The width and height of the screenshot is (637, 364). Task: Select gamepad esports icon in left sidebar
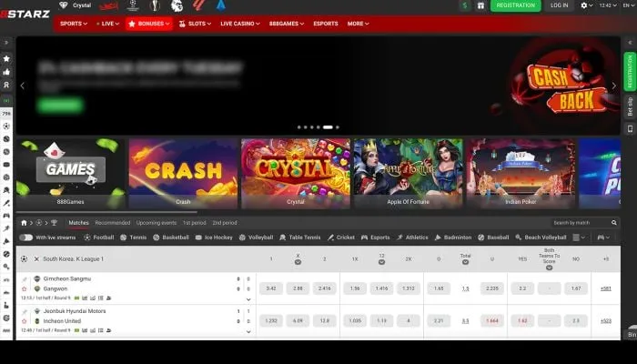(x=6, y=216)
